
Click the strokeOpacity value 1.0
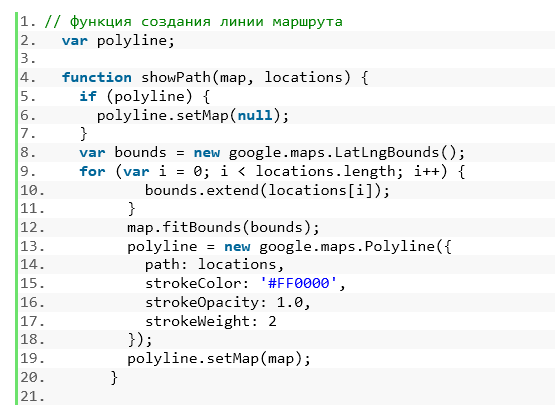pyautogui.click(x=290, y=302)
